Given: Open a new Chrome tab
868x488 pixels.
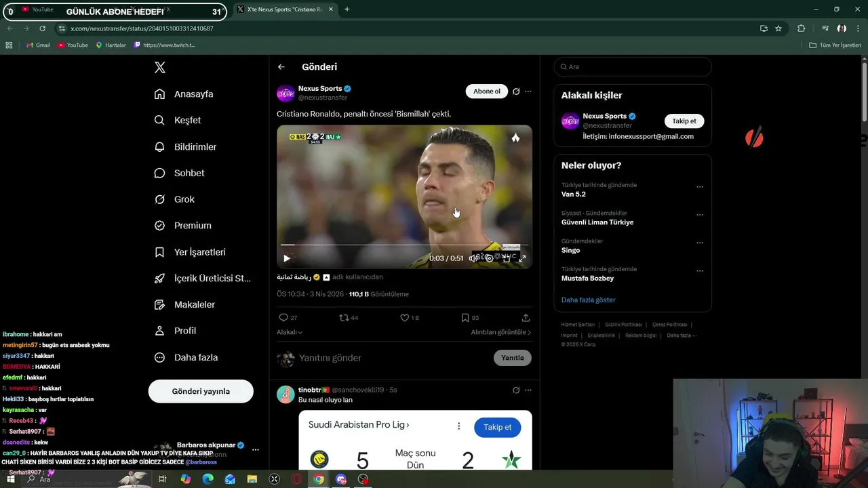Looking at the screenshot, I should (x=347, y=9).
